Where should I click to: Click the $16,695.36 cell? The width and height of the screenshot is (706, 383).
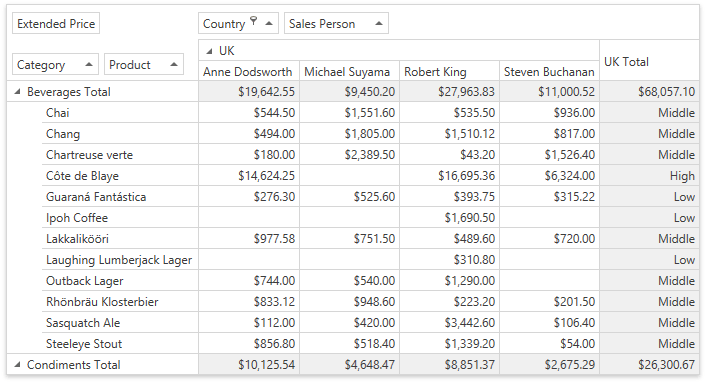pos(449,176)
